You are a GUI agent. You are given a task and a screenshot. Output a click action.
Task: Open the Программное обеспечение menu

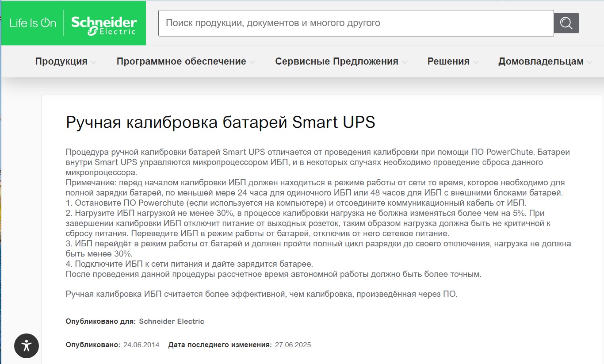(x=181, y=61)
